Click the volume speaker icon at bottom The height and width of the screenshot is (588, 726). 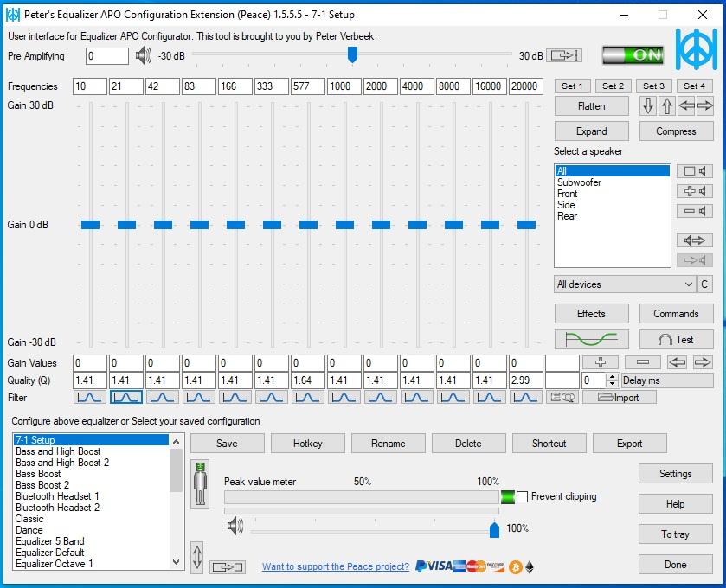tap(235, 526)
